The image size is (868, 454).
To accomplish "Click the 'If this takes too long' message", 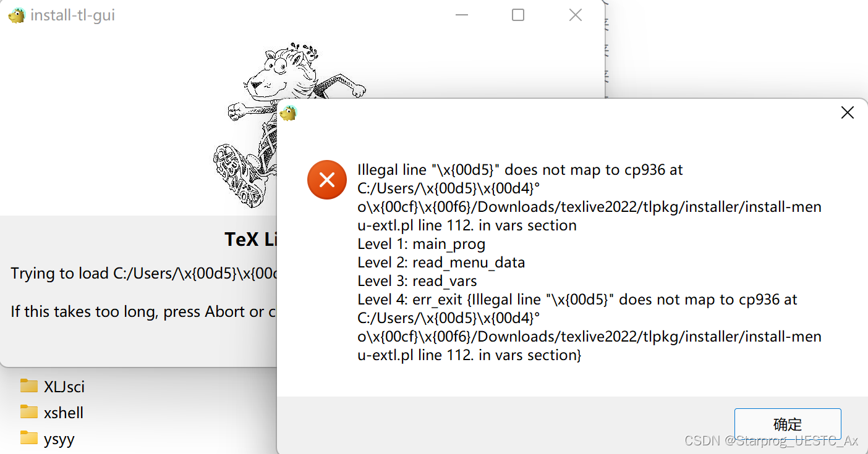I will point(143,312).
